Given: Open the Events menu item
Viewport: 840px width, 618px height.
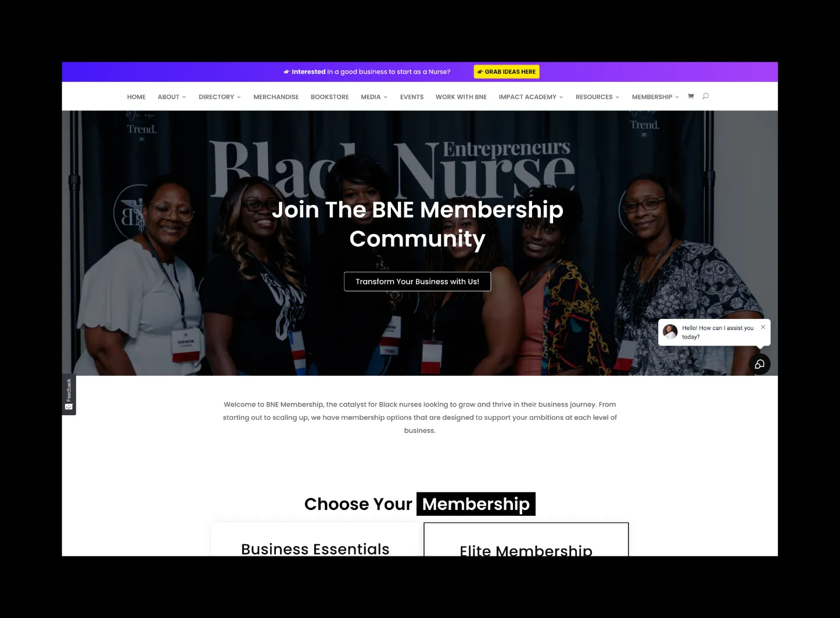Looking at the screenshot, I should tap(412, 97).
